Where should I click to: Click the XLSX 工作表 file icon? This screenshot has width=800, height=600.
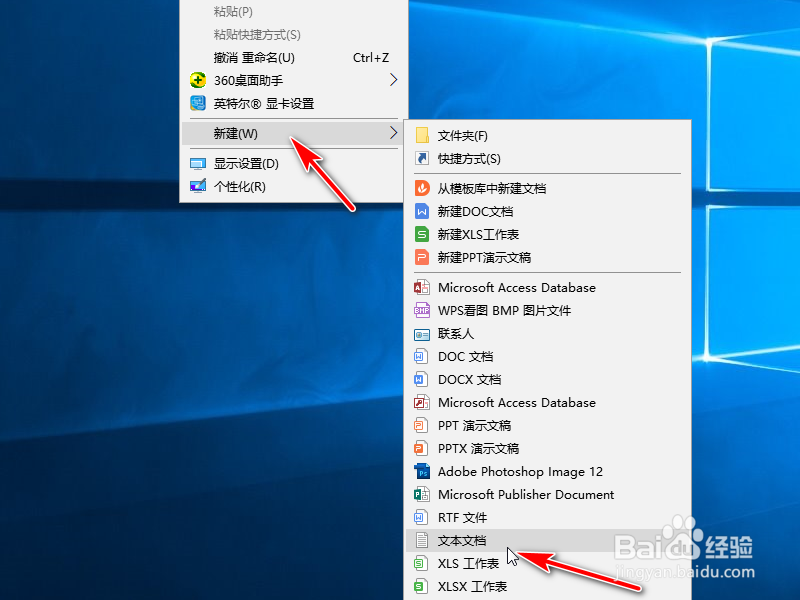point(420,586)
